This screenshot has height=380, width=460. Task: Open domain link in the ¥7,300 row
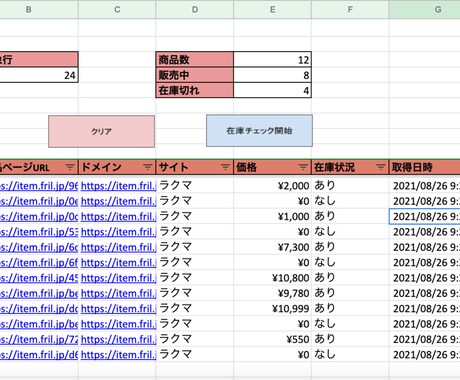118,247
